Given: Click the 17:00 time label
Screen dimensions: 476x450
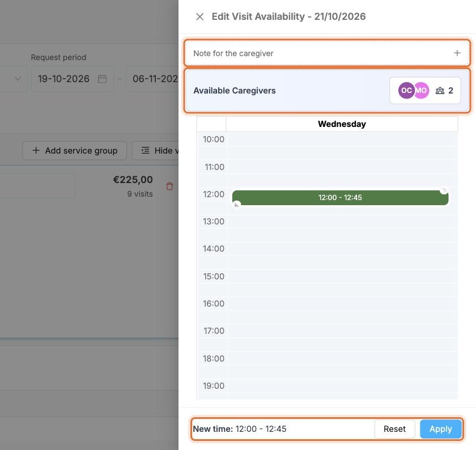Looking at the screenshot, I should coord(214,330).
